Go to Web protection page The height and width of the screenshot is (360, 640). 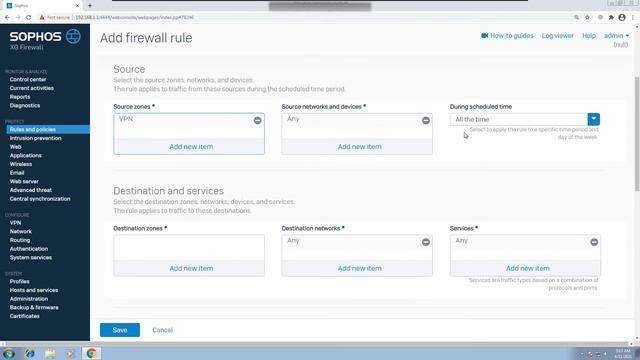coord(16,147)
